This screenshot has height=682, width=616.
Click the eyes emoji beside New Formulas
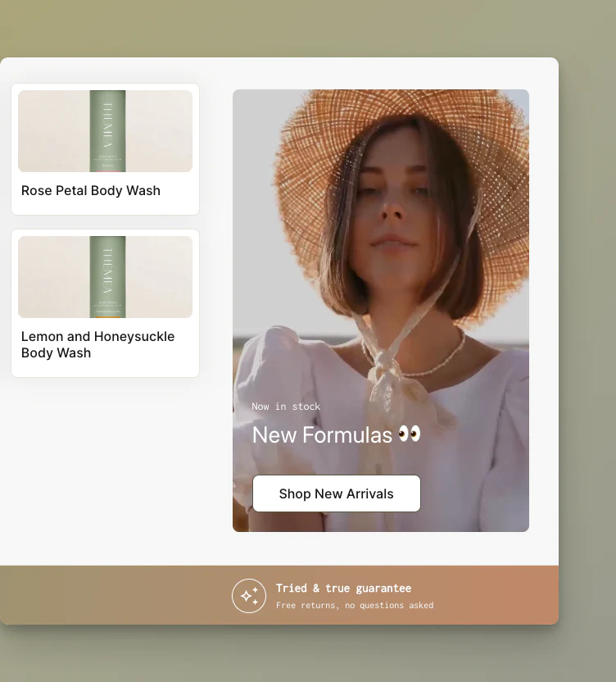[410, 434]
